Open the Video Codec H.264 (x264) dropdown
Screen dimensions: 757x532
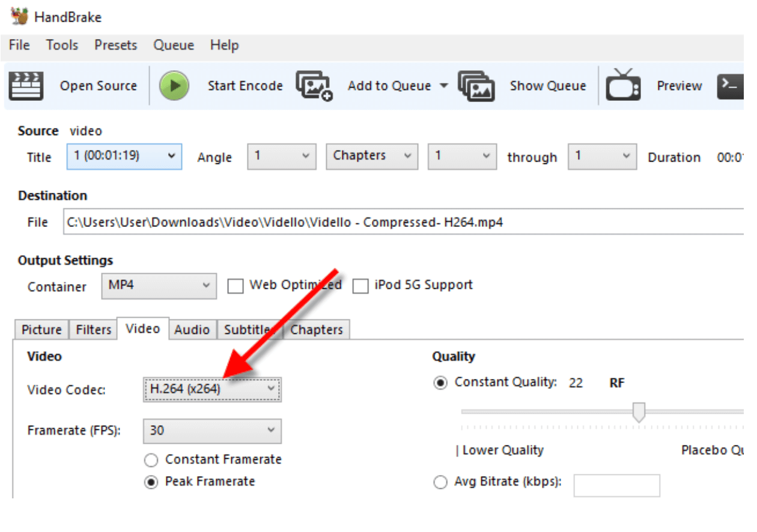coord(212,389)
